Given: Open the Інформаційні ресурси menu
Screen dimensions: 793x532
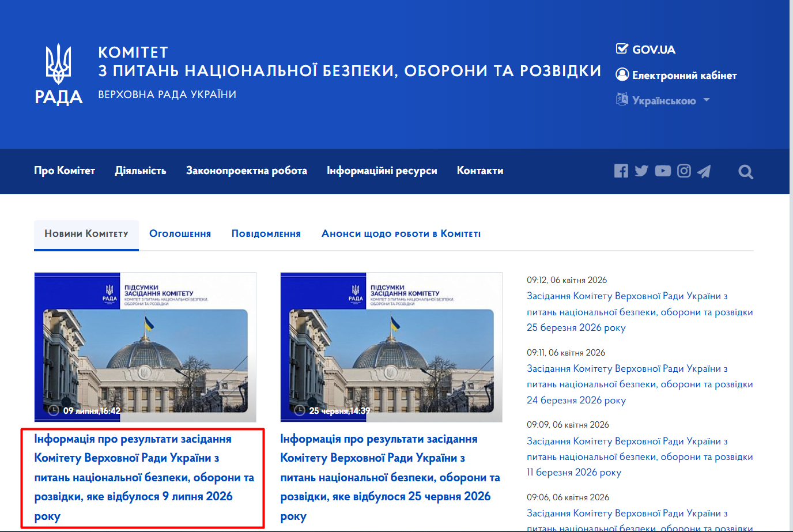Looking at the screenshot, I should (382, 171).
